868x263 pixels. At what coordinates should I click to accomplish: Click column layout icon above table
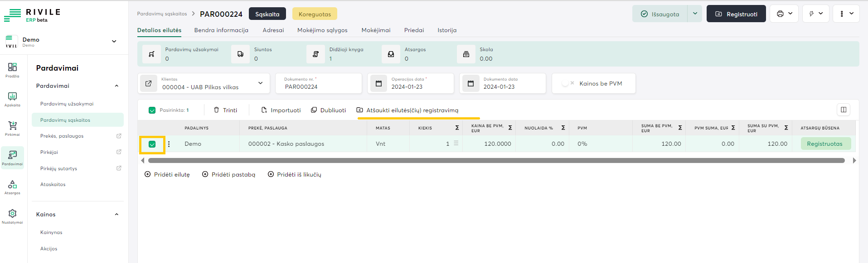pos(844,110)
